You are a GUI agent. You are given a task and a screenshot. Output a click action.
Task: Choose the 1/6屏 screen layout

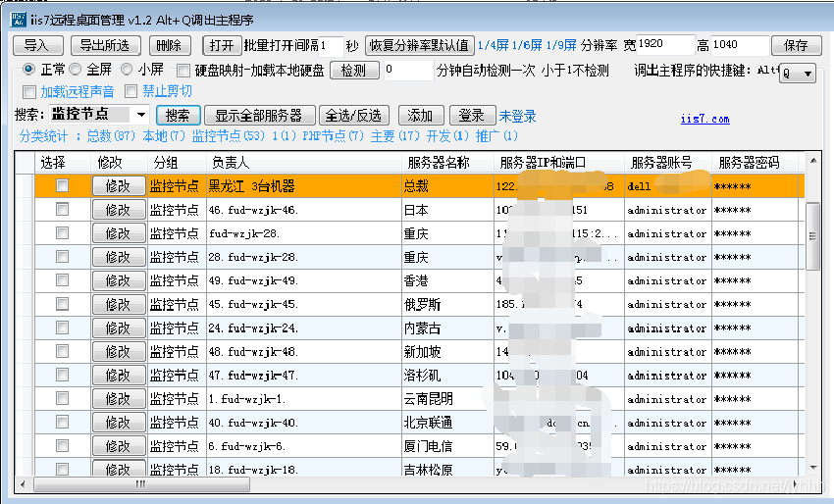[527, 45]
